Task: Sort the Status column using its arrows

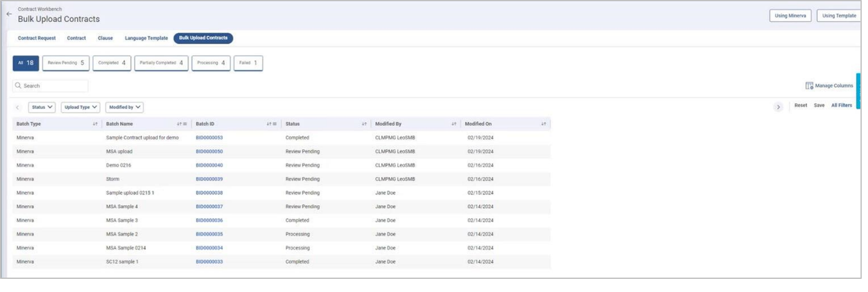Action: (364, 124)
